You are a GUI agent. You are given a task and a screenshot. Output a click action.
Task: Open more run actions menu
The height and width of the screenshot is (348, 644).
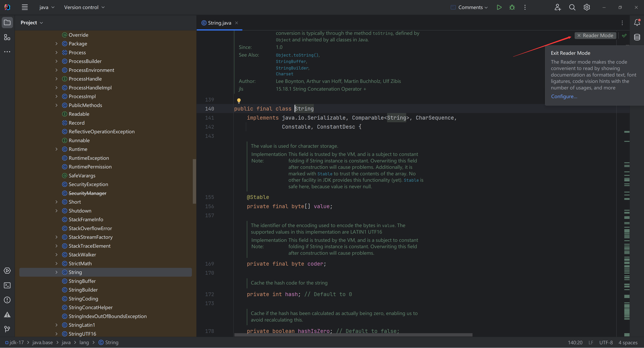tap(525, 7)
